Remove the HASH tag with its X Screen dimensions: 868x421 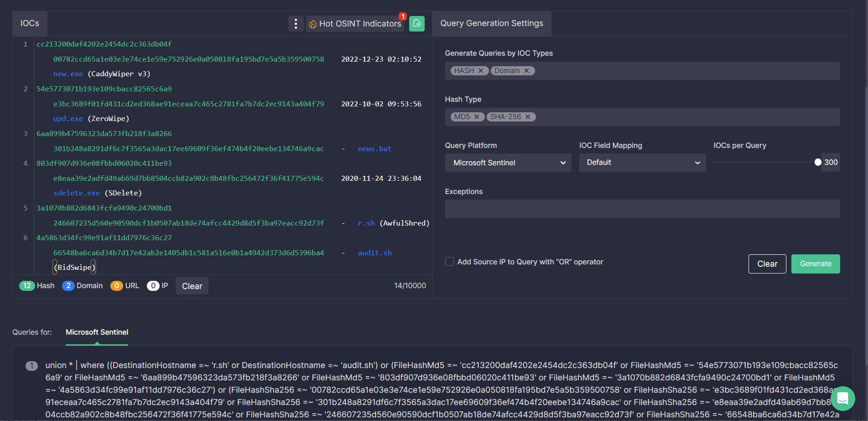(x=481, y=71)
